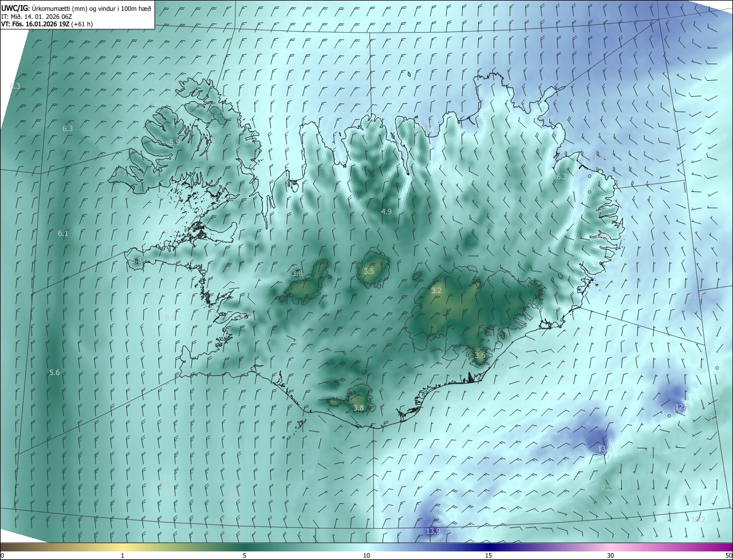
Task: Click the 4.9 value label
Action: click(387, 211)
